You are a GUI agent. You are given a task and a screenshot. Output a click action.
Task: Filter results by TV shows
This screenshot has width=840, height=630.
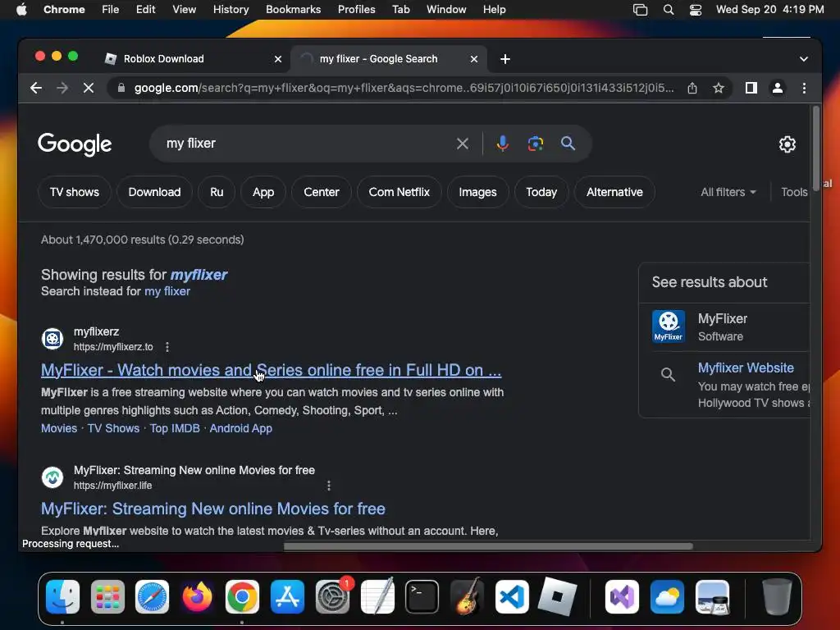pyautogui.click(x=75, y=192)
